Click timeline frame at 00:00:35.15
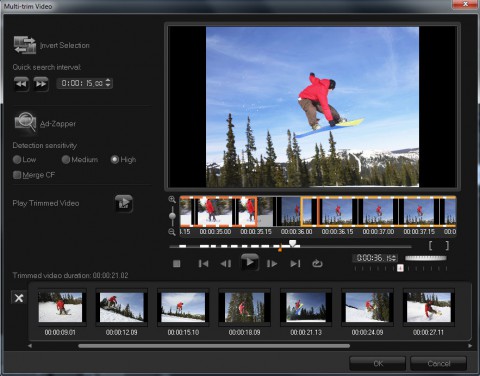Screen dimensions: 480x376 256,212
